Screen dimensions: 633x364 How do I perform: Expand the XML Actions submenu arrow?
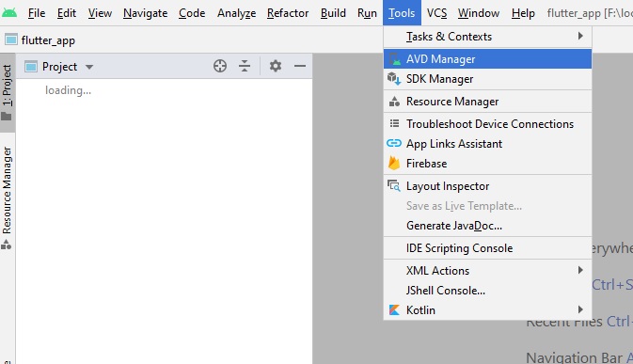pos(580,270)
